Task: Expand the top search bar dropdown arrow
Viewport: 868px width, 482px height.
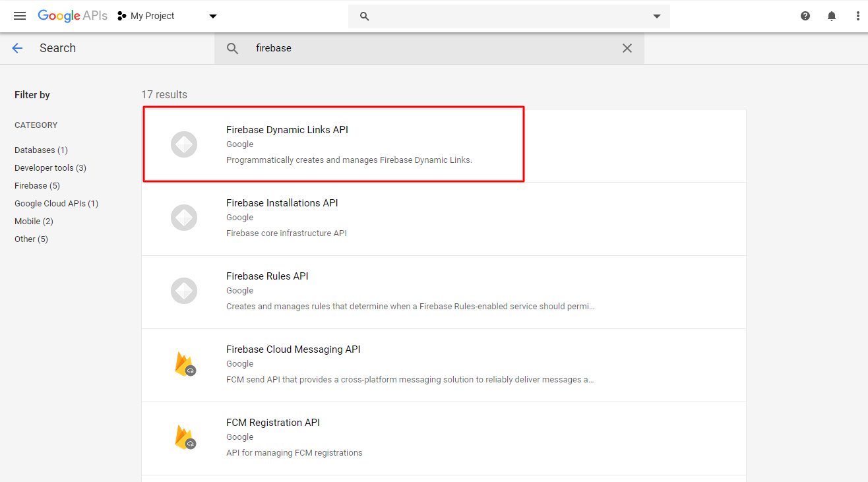Action: (x=657, y=16)
